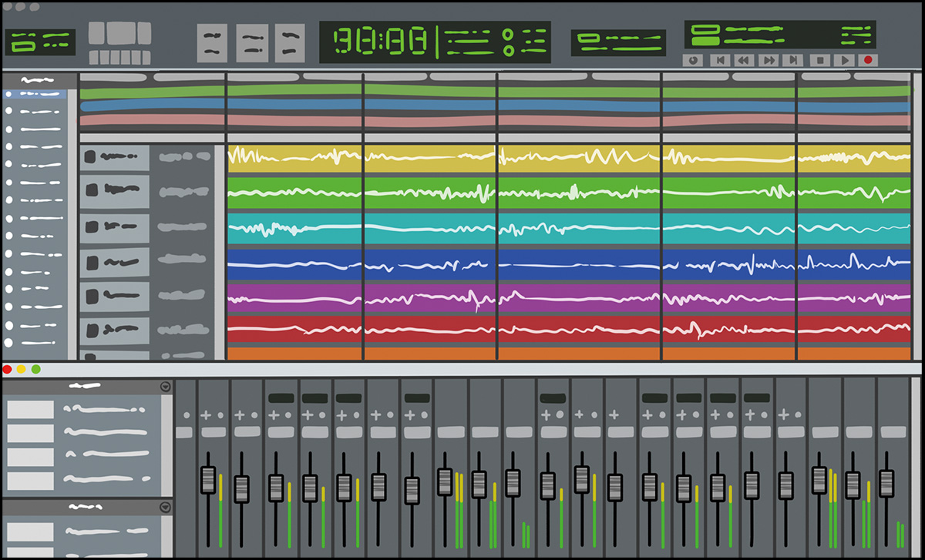925x560 pixels.
Task: Open the dropdown arrow of lower mixer side panel
Action: [165, 507]
